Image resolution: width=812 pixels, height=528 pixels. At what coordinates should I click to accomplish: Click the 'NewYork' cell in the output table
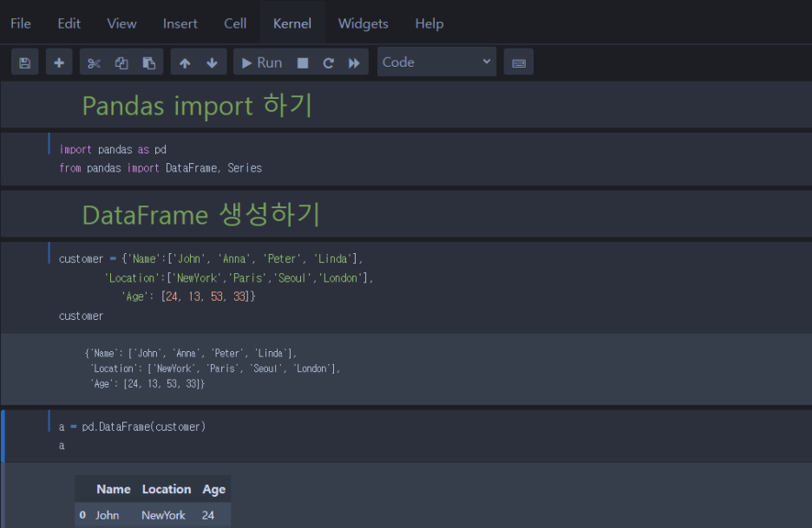[164, 515]
